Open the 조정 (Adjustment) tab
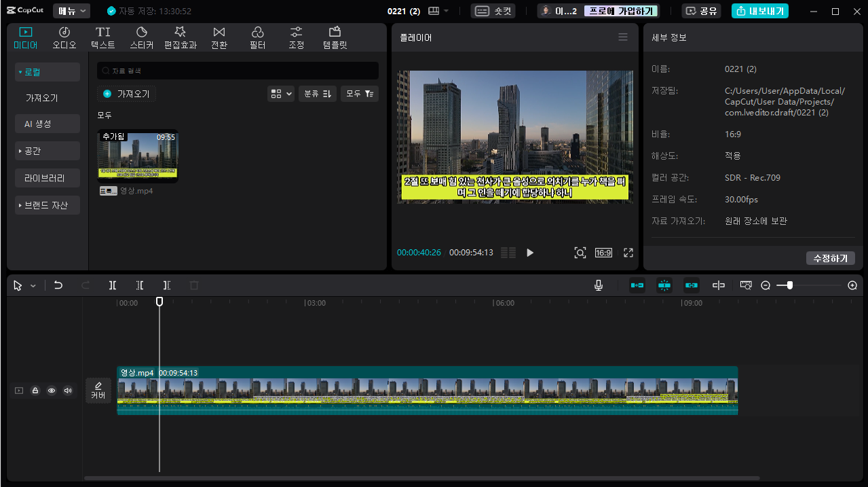Image resolution: width=868 pixels, height=487 pixels. (x=297, y=38)
